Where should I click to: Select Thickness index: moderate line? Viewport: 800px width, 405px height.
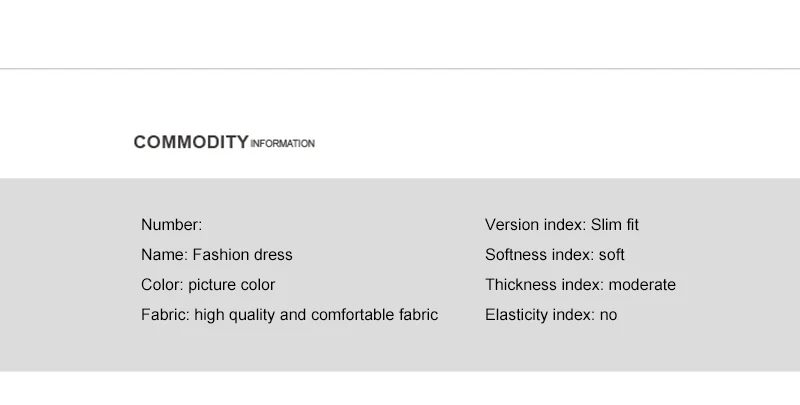tap(580, 285)
